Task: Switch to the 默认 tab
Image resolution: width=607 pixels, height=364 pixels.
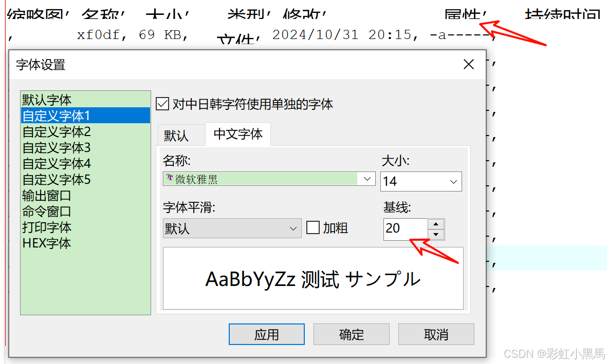Action: (181, 136)
